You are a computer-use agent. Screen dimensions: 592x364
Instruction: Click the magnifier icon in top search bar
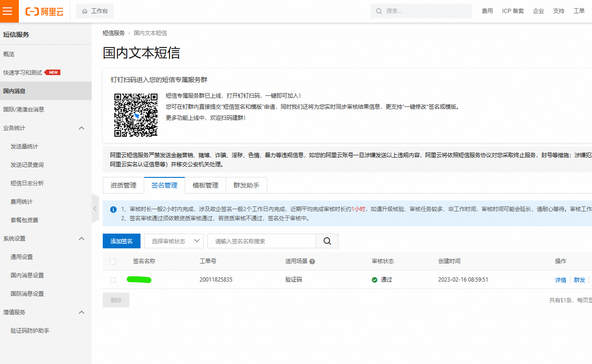379,11
